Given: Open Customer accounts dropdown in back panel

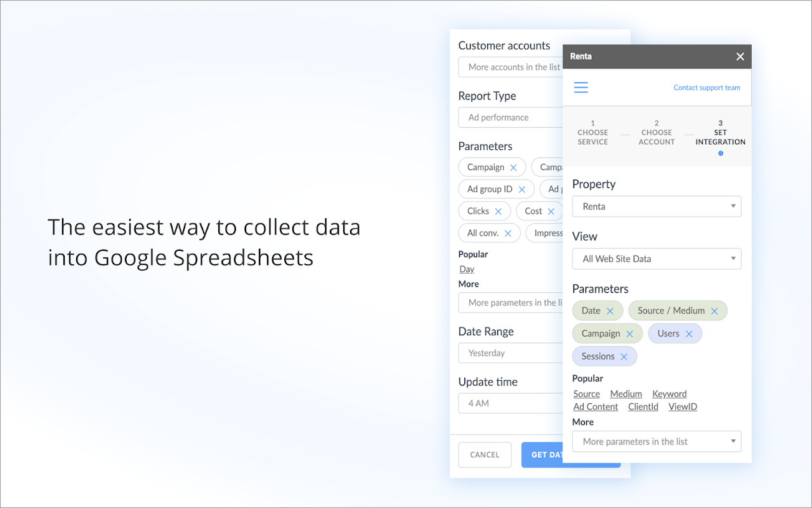Looking at the screenshot, I should (511, 67).
